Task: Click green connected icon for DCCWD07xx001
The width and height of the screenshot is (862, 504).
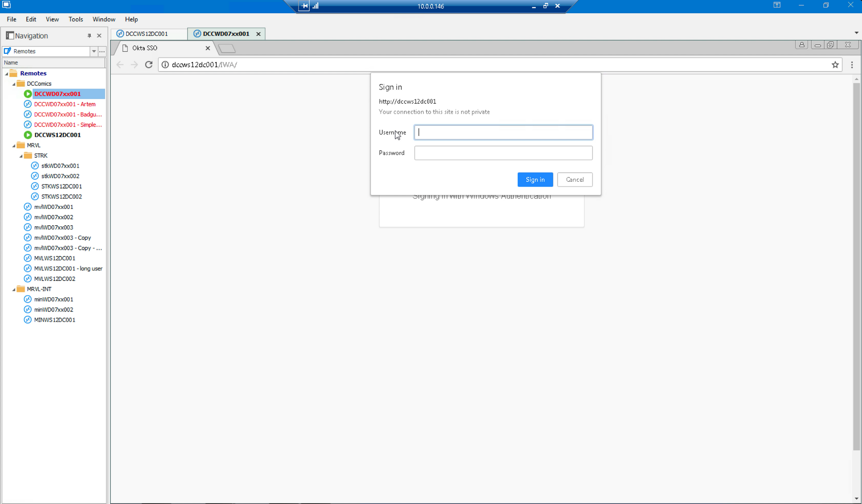Action: click(28, 94)
